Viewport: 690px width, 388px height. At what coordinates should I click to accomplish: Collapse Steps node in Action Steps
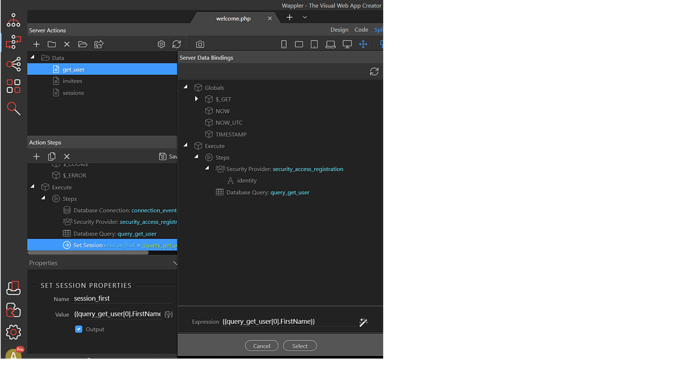44,198
